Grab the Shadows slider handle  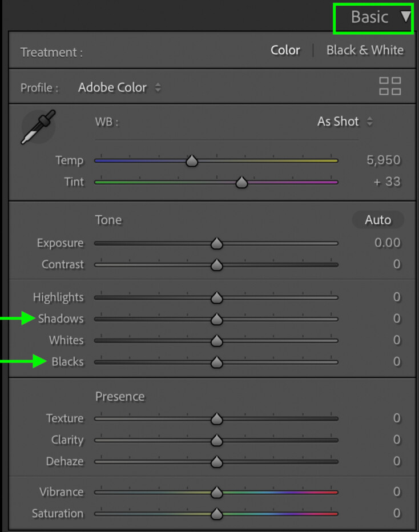pos(217,319)
